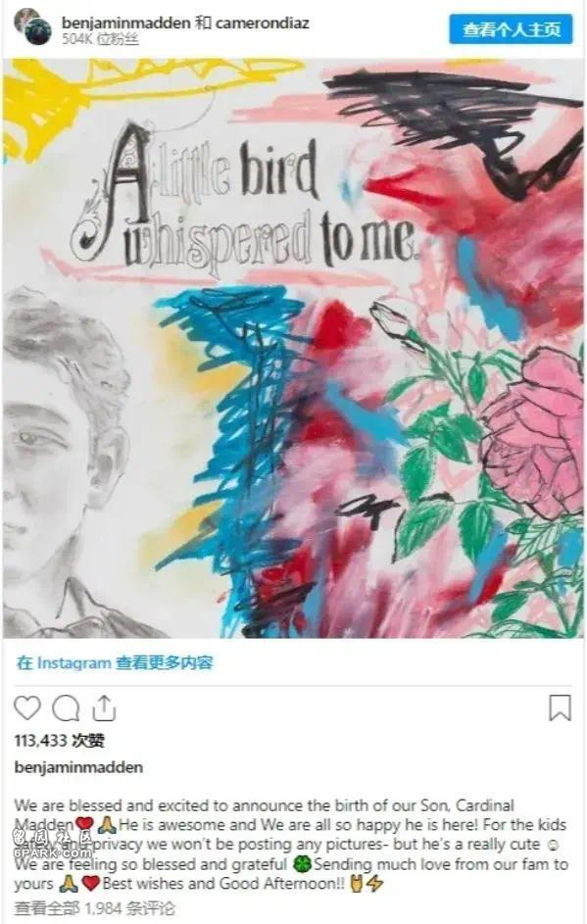Viewport: 587px width, 924px height.
Task: Click benjaminmadden caption author name
Action: [x=78, y=767]
